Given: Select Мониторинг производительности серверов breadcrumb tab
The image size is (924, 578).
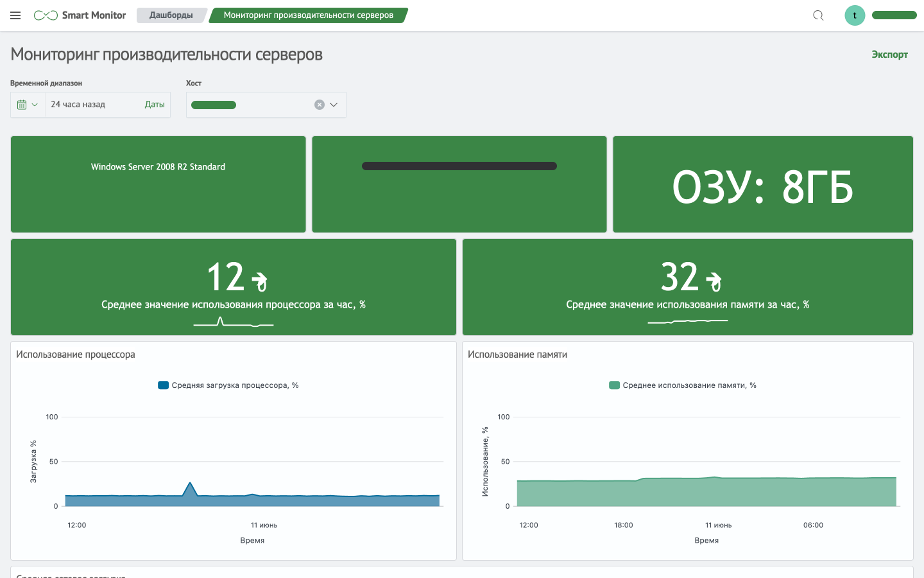Looking at the screenshot, I should (x=308, y=15).
